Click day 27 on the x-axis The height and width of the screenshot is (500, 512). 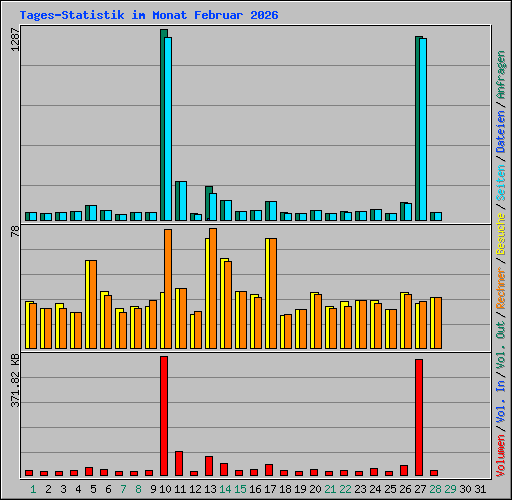click(x=420, y=489)
